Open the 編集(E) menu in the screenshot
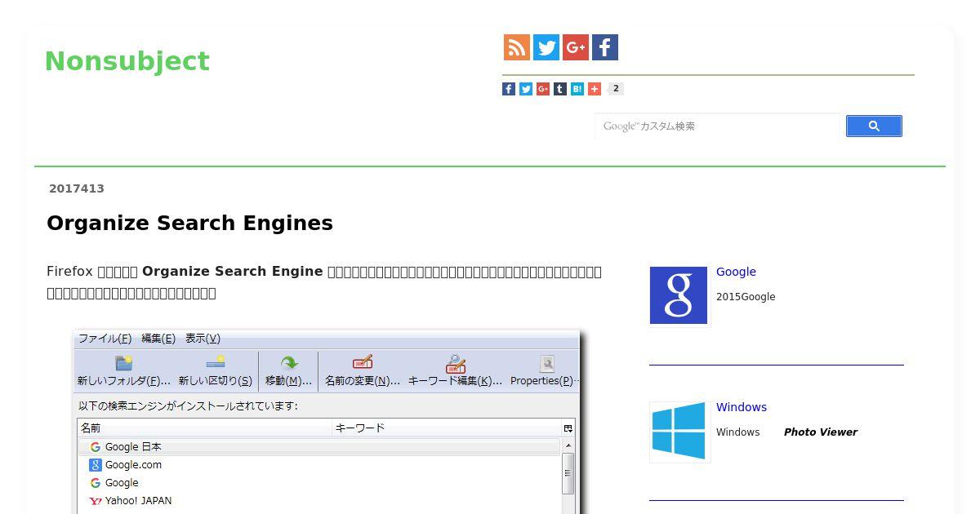 [x=158, y=339]
